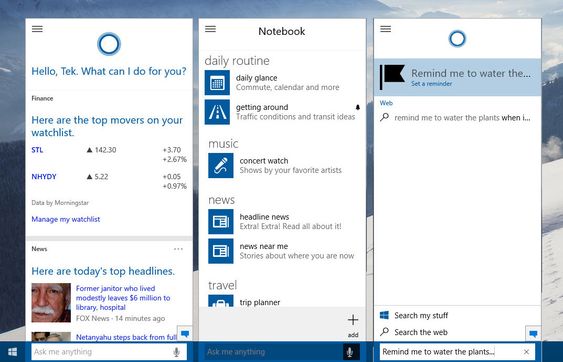
Task: Click the Manage my watchlist link
Action: point(66,219)
